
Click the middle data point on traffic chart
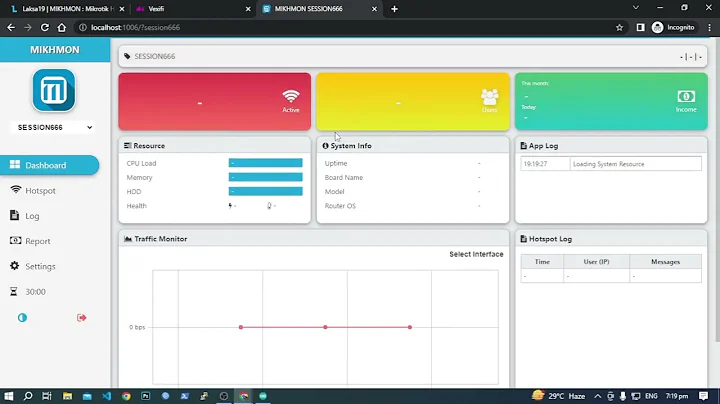coord(325,327)
